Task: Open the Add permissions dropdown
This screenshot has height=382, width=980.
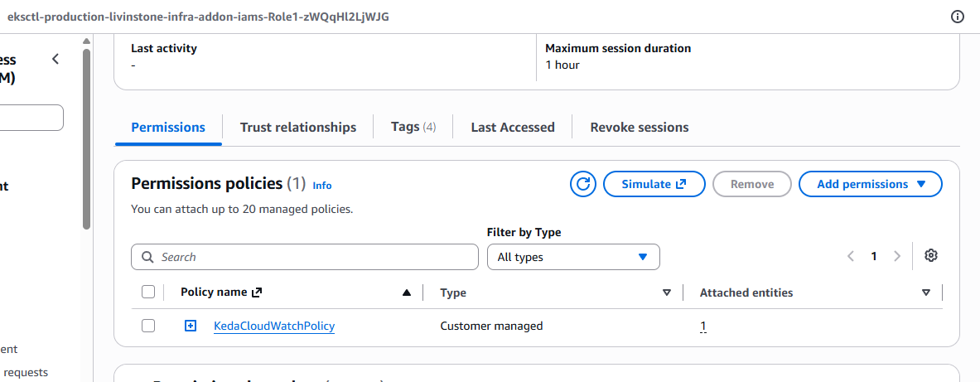Action: click(x=871, y=185)
